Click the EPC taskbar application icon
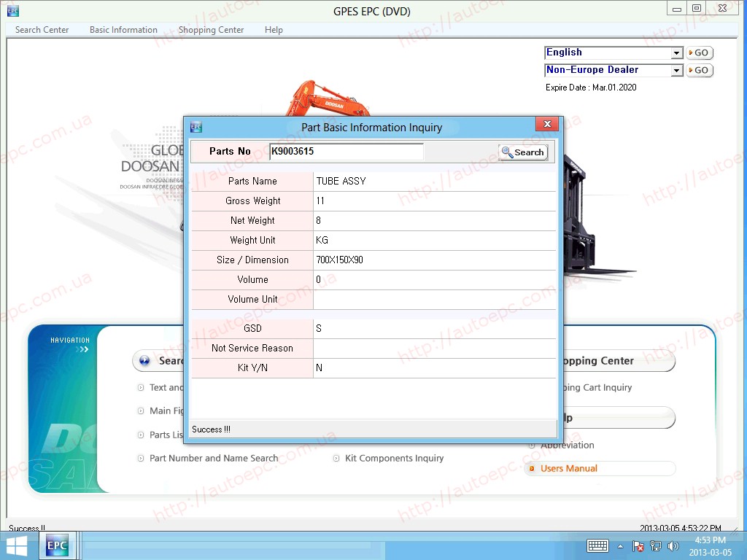This screenshot has width=747, height=560. click(57, 545)
